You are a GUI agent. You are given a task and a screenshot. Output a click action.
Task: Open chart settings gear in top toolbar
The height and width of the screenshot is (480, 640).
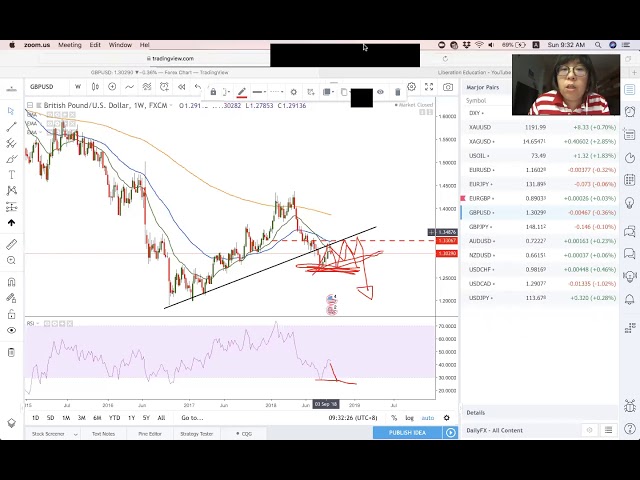point(411,87)
